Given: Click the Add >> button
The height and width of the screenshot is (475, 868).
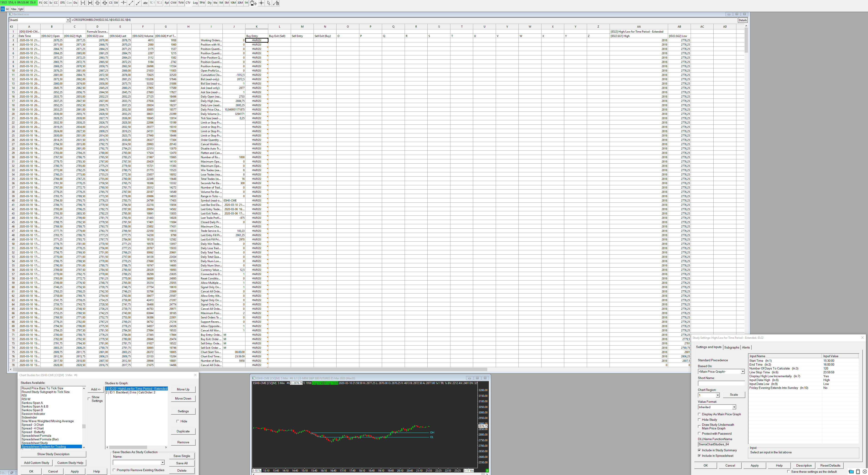Looking at the screenshot, I should click(96, 389).
